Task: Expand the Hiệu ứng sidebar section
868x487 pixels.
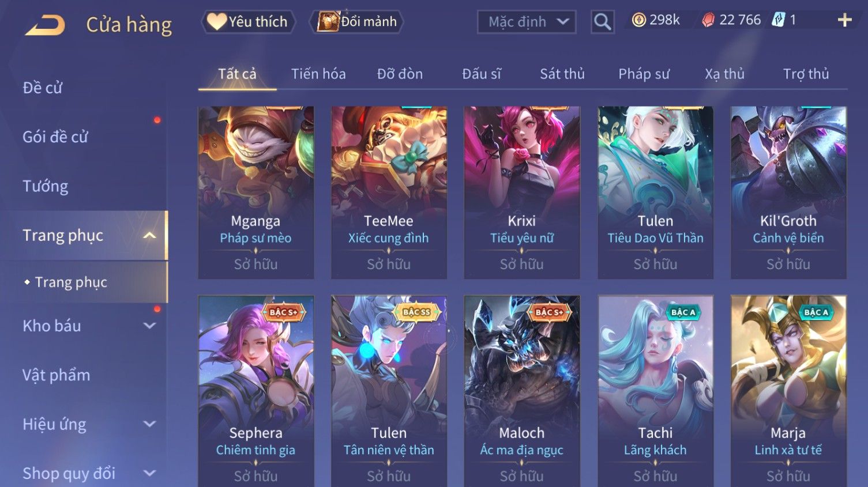Action: tap(149, 424)
